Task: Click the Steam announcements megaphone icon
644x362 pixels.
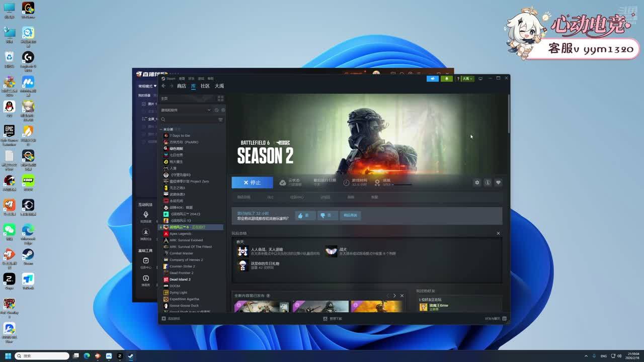Action: click(432, 78)
